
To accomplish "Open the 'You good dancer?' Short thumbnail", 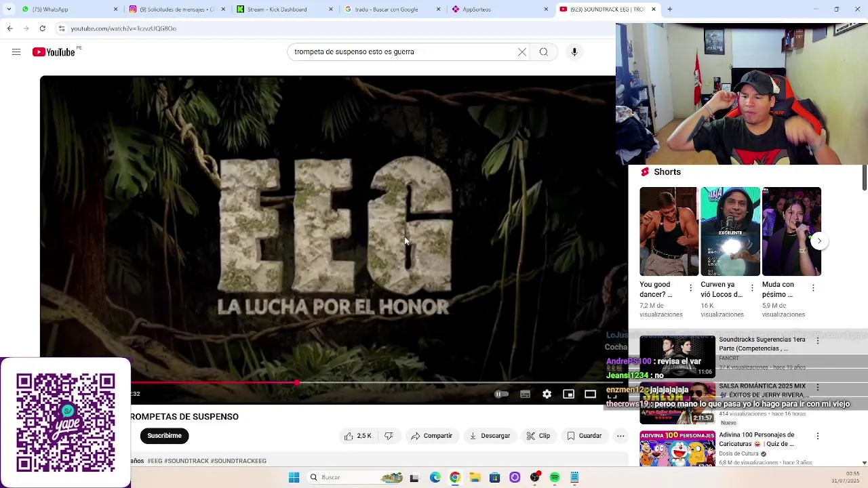I will click(x=669, y=232).
